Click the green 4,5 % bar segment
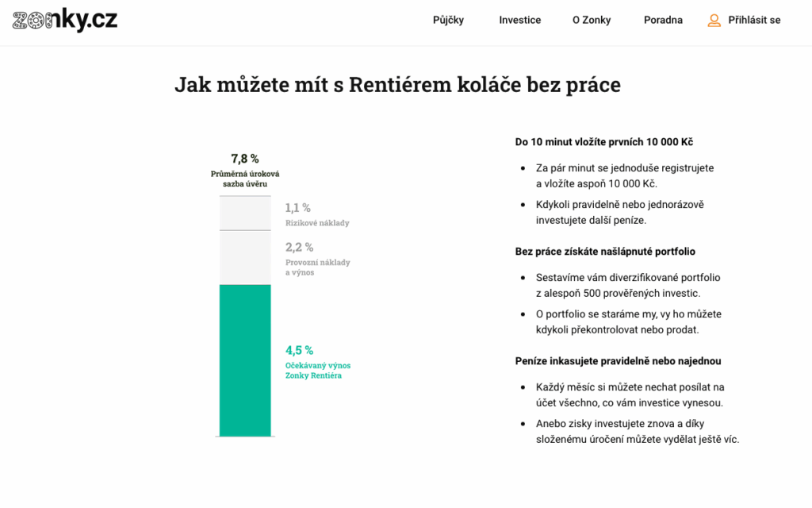The image size is (812, 508). [245, 360]
